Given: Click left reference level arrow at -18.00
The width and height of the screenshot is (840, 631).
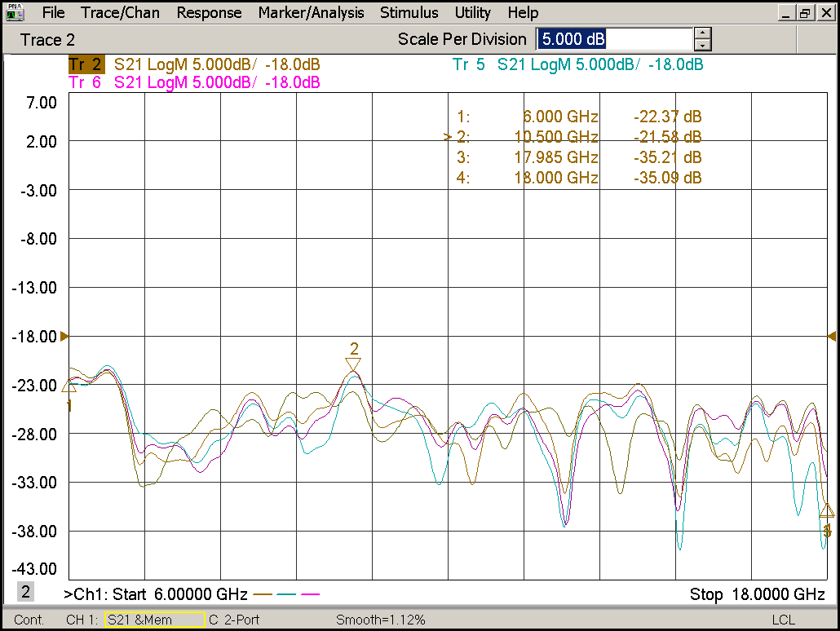Looking at the screenshot, I should tap(64, 337).
